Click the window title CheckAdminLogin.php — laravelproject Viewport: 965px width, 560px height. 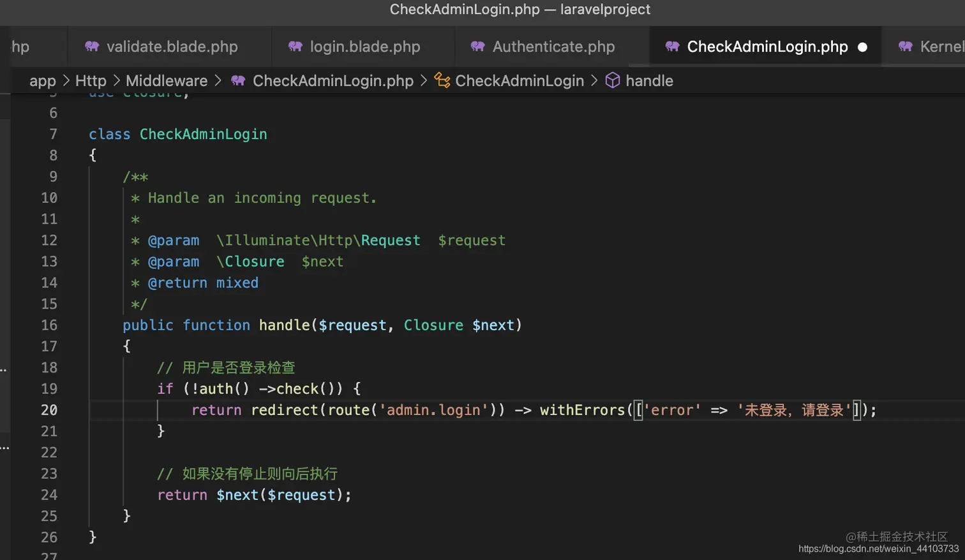tap(520, 10)
